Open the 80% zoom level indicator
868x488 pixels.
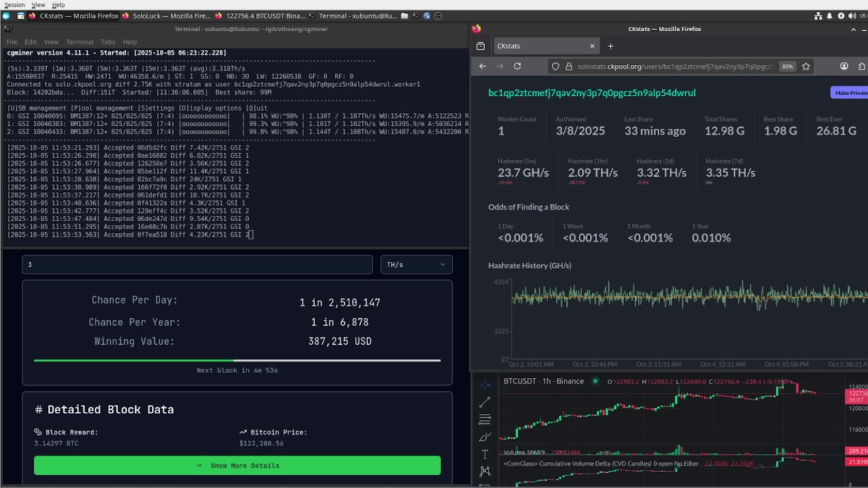(787, 66)
